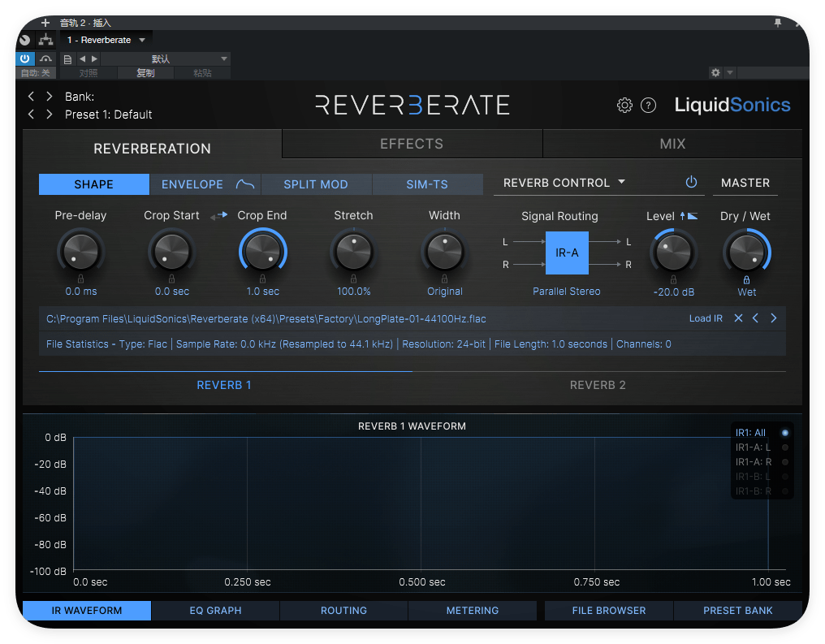Toggle the Stretch lock icon
This screenshot has height=644, width=825.
353,279
